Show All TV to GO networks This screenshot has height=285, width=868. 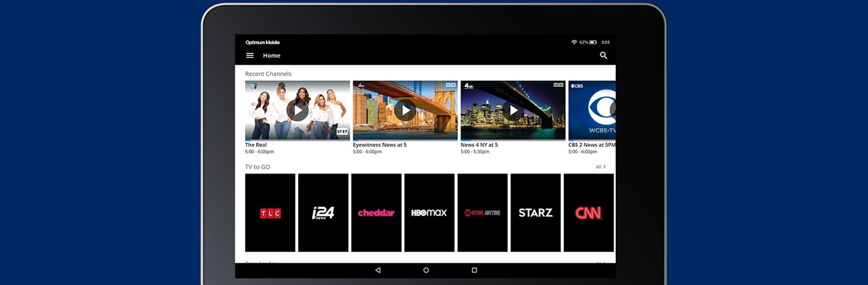[601, 167]
